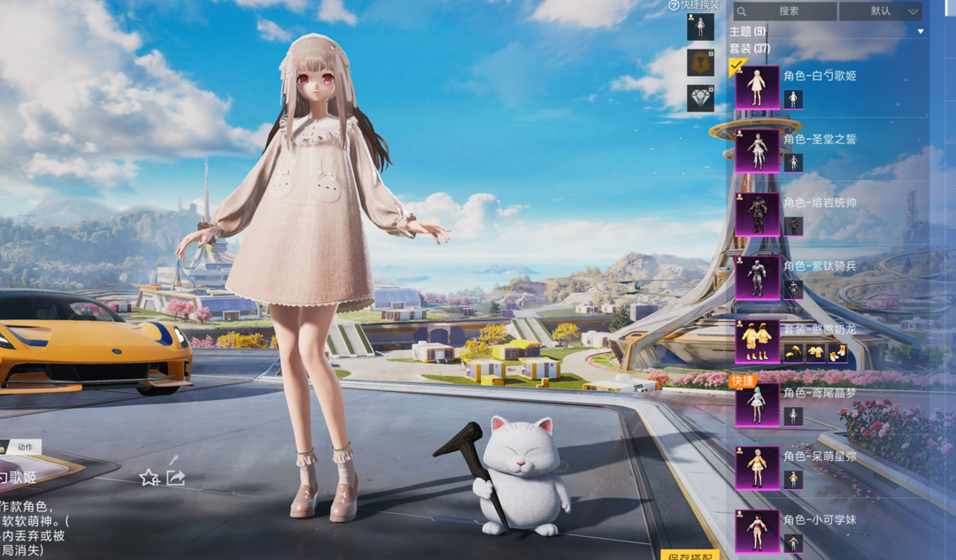Click the locked diamond slot icon
956x560 pixels.
coord(700,98)
